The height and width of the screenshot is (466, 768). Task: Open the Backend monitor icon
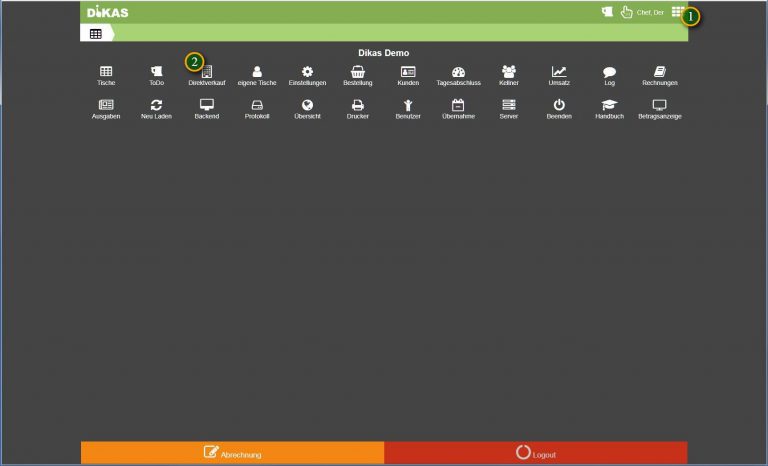[x=207, y=105]
